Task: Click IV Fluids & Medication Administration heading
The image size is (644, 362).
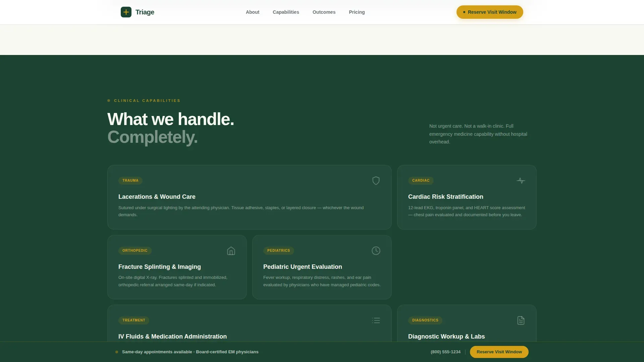Action: coord(172,337)
